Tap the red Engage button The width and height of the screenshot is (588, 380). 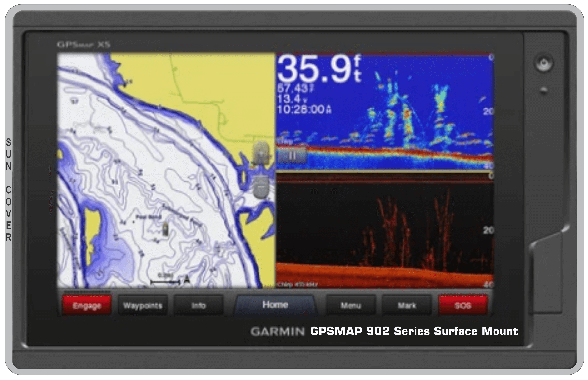click(87, 305)
